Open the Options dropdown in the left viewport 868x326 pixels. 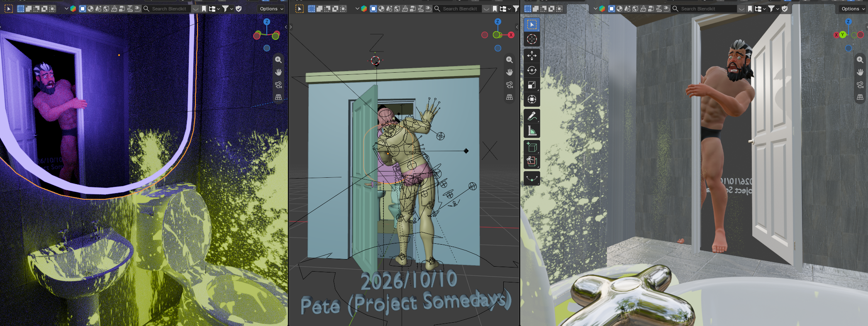(272, 9)
